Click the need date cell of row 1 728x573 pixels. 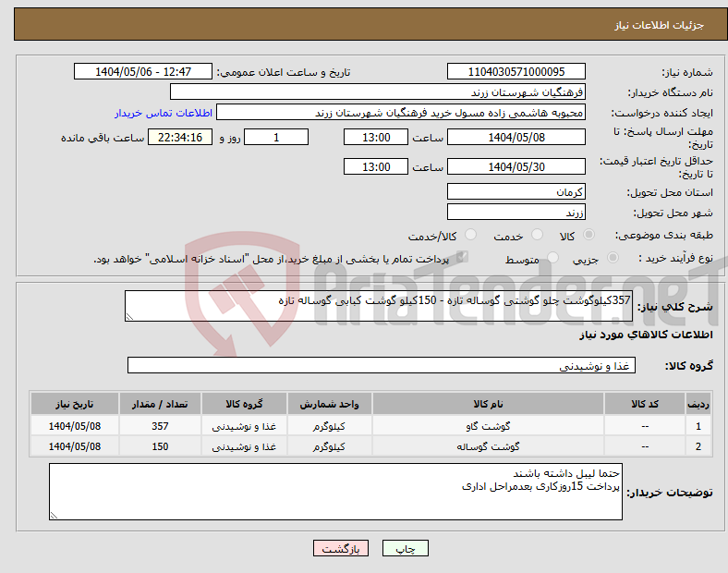(74, 426)
